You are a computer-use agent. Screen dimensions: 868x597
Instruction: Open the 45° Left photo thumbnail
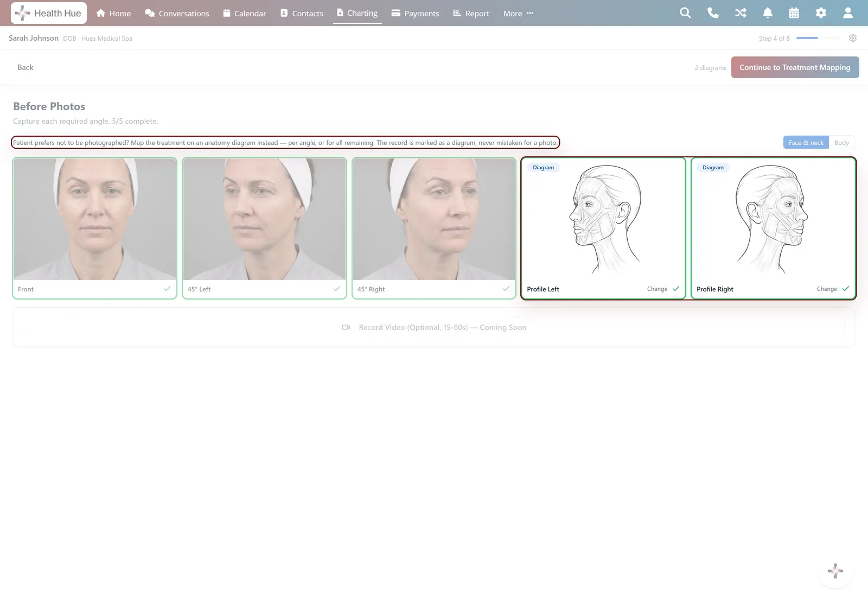[264, 219]
